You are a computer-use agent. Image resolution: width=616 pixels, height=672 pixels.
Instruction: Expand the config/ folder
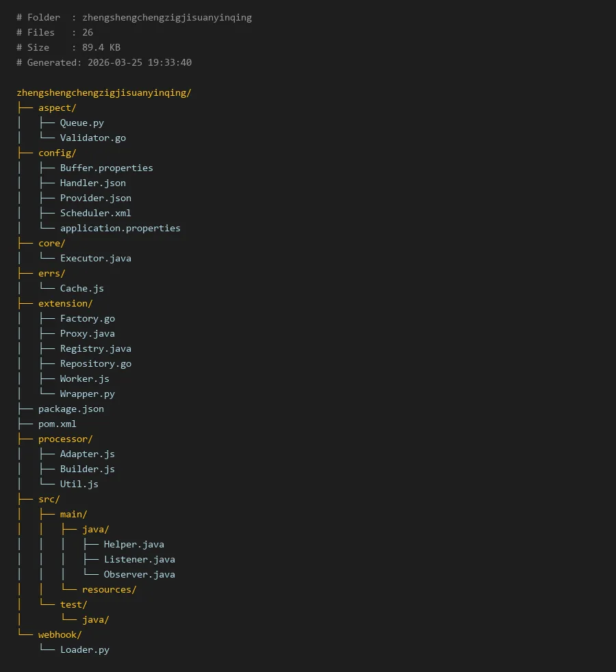tap(57, 153)
